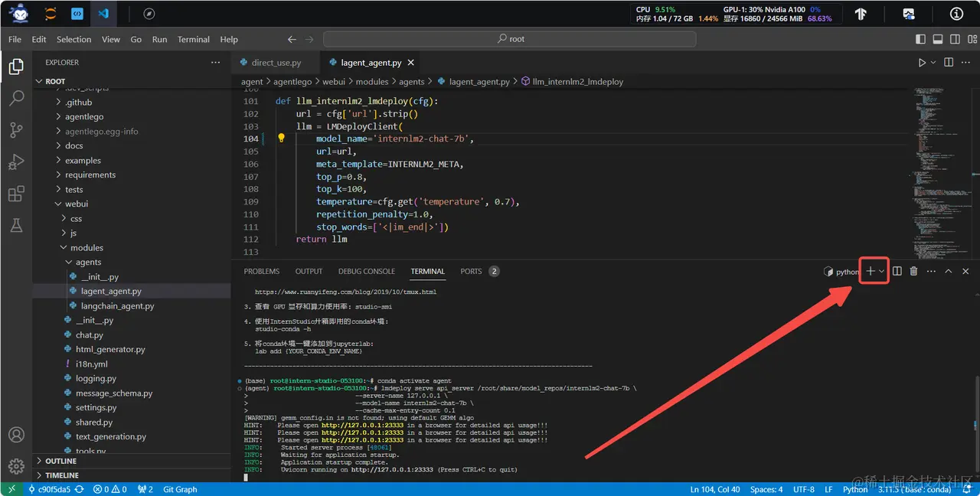Open terminal panel More Actions ellipsis
The width and height of the screenshot is (980, 496).
click(x=931, y=271)
